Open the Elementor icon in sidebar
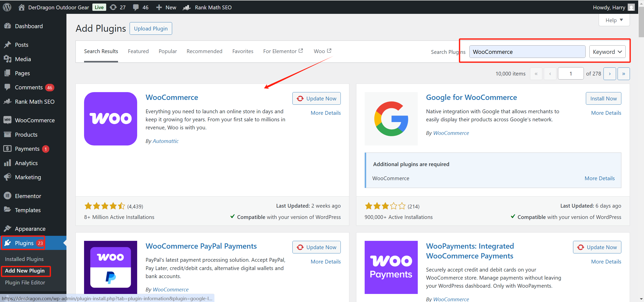 [8, 196]
